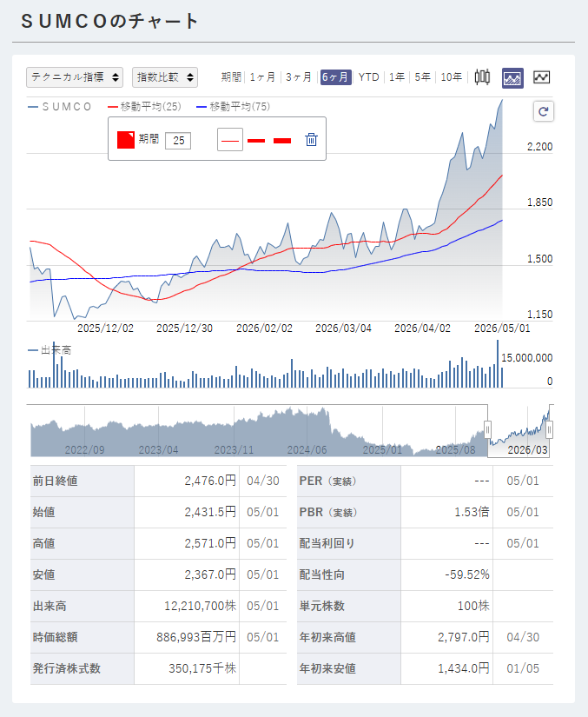Click the 2025/12/02 date axis label
The height and width of the screenshot is (717, 588).
(x=106, y=329)
